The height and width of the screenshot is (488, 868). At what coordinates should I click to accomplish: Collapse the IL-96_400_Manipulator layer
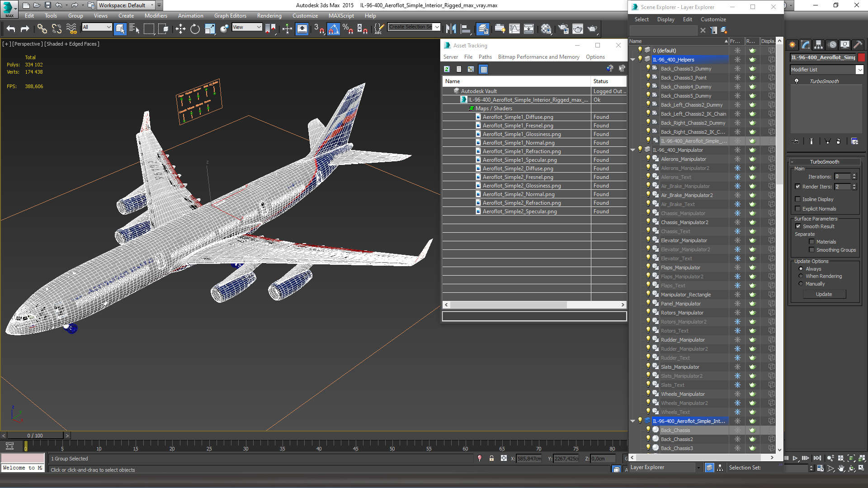click(x=633, y=150)
